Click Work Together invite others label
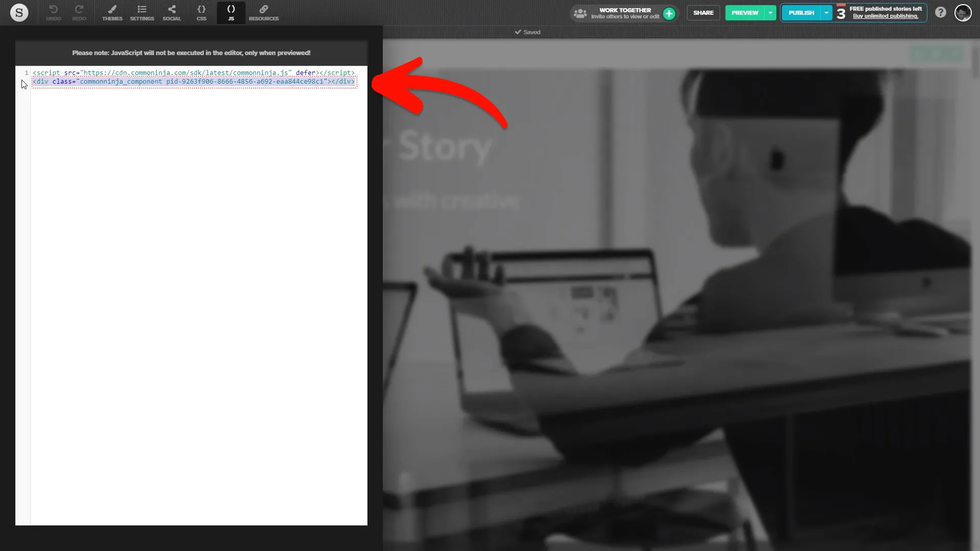This screenshot has width=980, height=551. [625, 13]
